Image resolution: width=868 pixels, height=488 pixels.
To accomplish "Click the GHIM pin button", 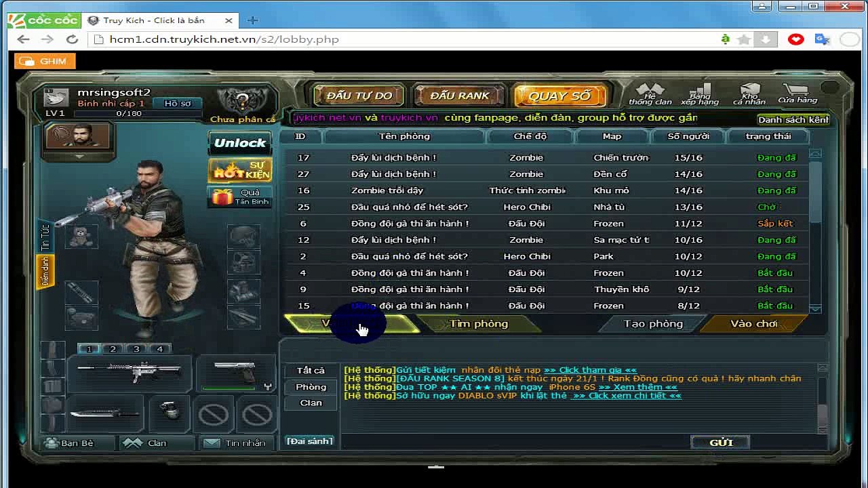I will click(x=45, y=61).
